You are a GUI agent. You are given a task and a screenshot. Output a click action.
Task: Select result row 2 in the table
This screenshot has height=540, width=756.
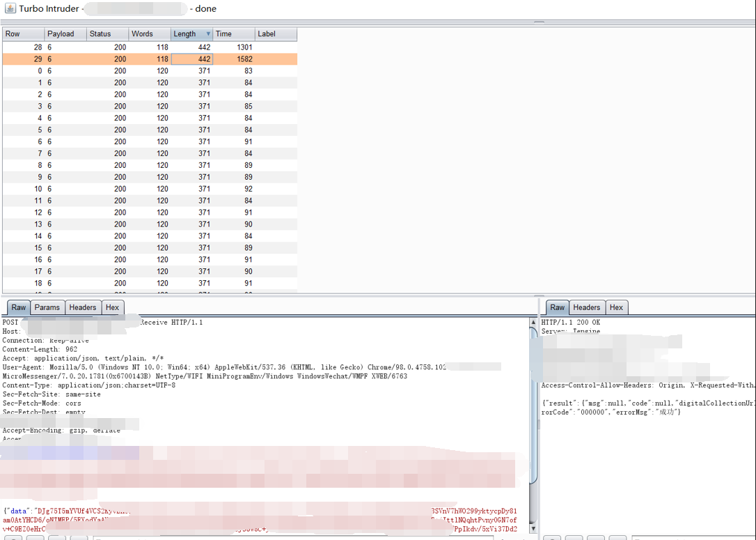(150, 95)
